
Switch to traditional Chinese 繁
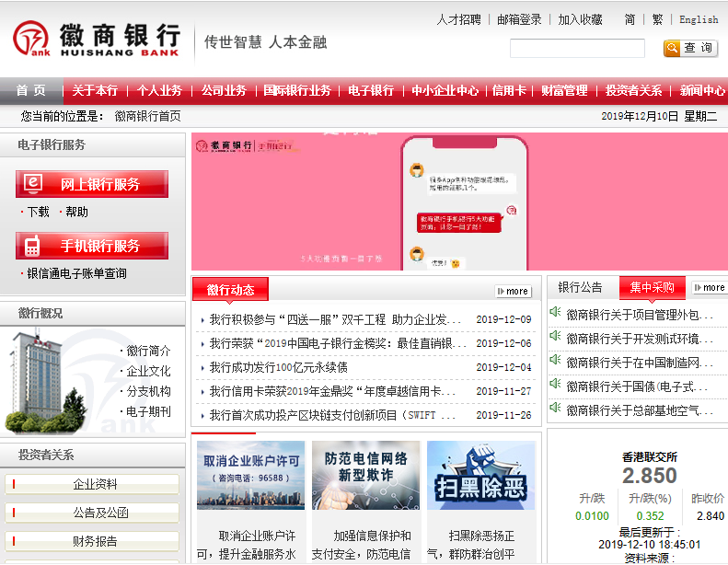[657, 19]
